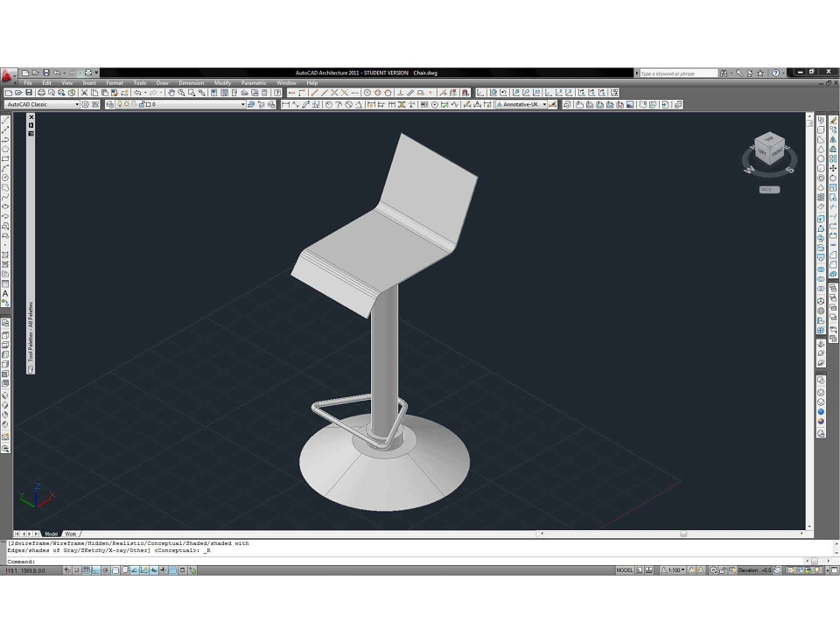Image resolution: width=840 pixels, height=629 pixels.
Task: Toggle Snap Mode in status bar
Action: pos(77,570)
